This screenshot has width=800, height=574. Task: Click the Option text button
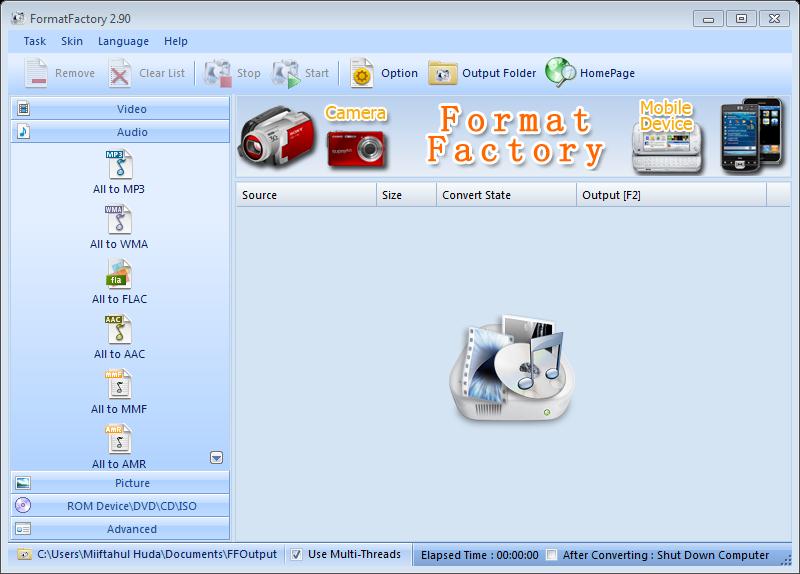click(x=399, y=73)
